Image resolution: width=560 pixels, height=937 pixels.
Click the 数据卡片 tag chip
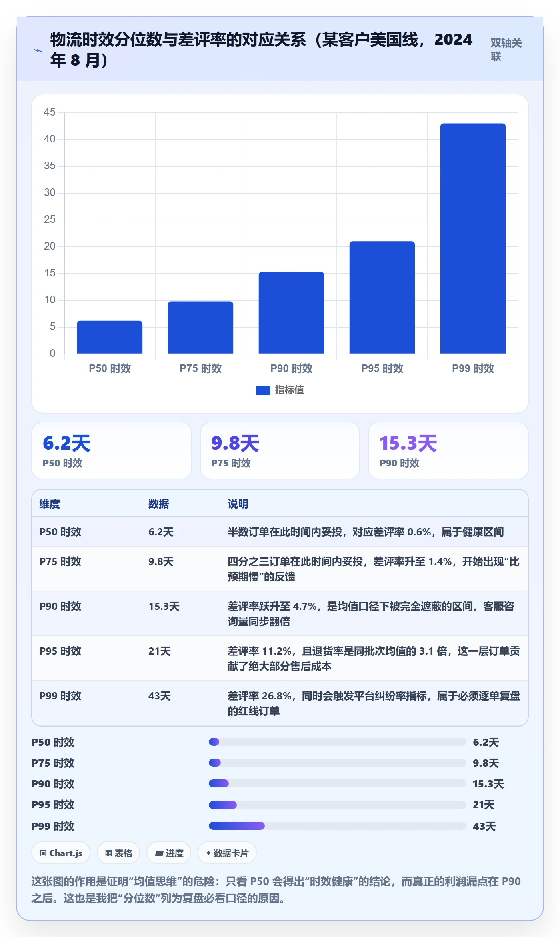click(x=227, y=853)
